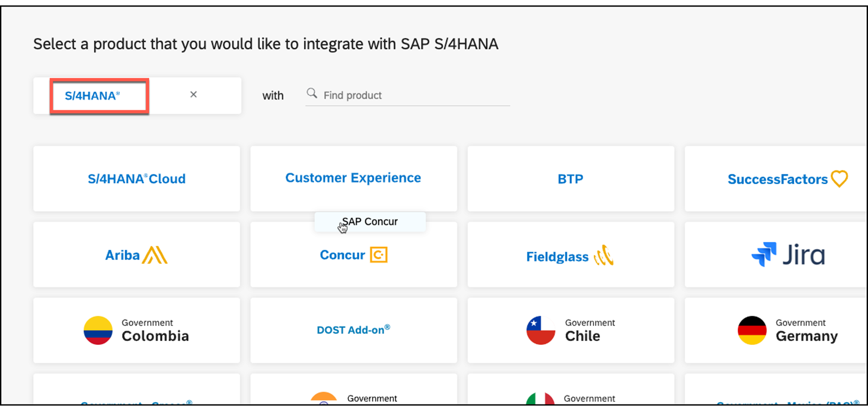Focus the Find product search field
Screen dimensions: 868x411
tap(407, 95)
